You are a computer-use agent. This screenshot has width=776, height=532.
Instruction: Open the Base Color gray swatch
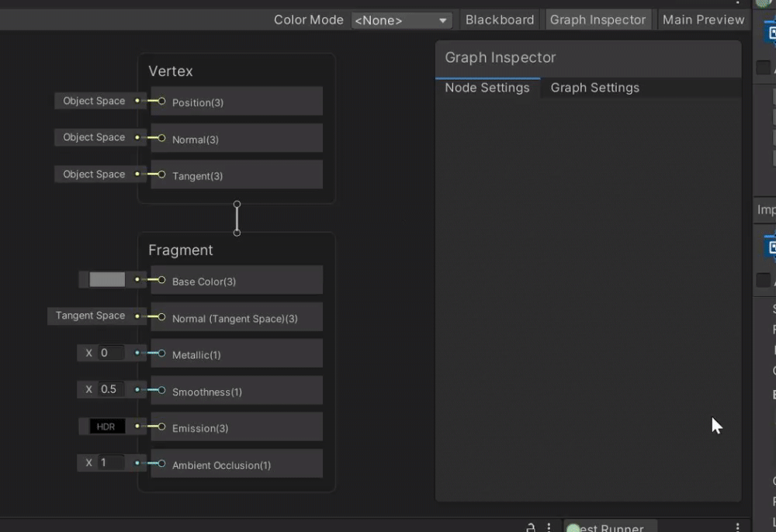click(x=107, y=280)
